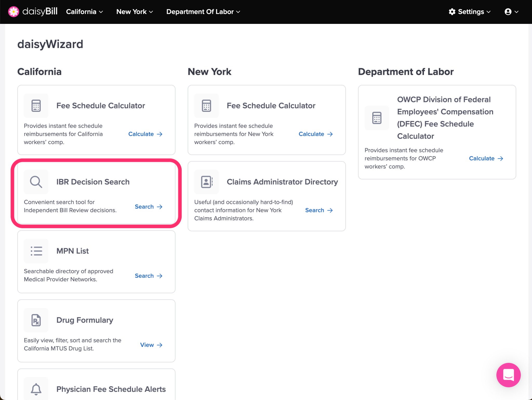This screenshot has width=532, height=400.
Task: Click the arrow next to Drug Formulary View
Action: tap(160, 345)
